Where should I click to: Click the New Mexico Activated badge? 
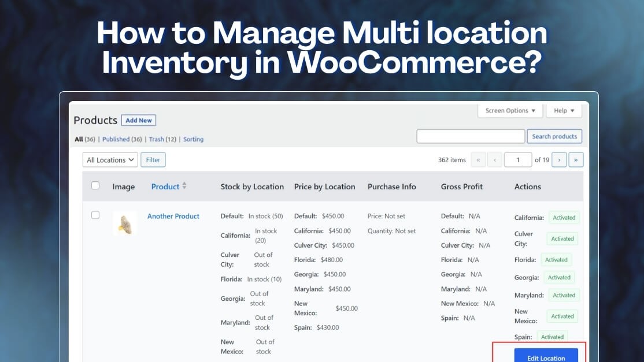[562, 316]
